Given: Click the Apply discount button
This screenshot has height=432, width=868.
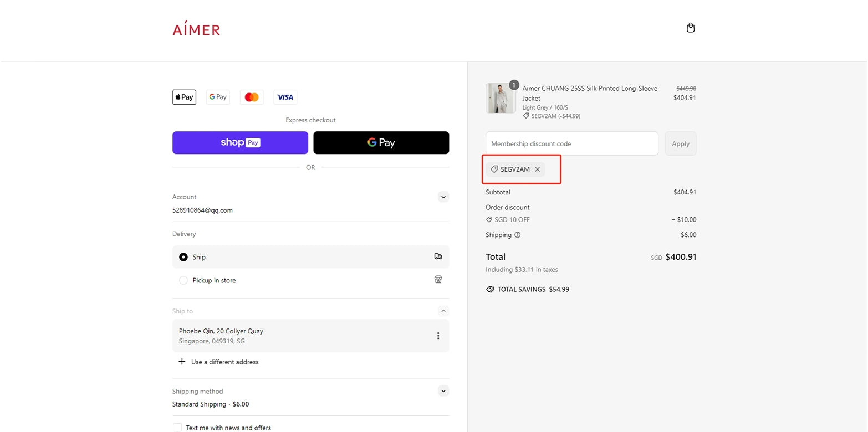Looking at the screenshot, I should pos(681,143).
